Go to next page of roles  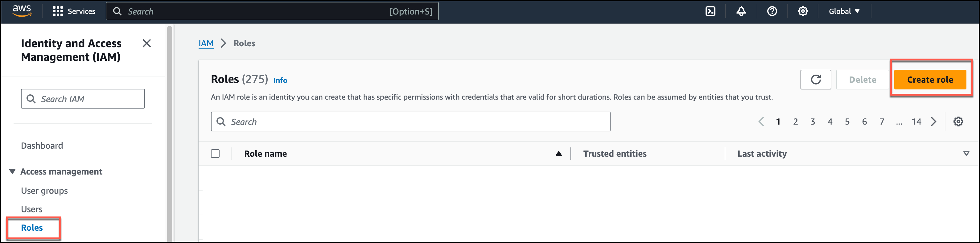pos(933,122)
